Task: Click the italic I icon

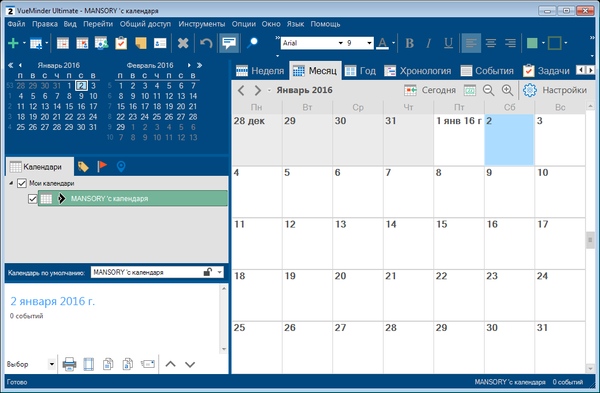Action: [429, 43]
